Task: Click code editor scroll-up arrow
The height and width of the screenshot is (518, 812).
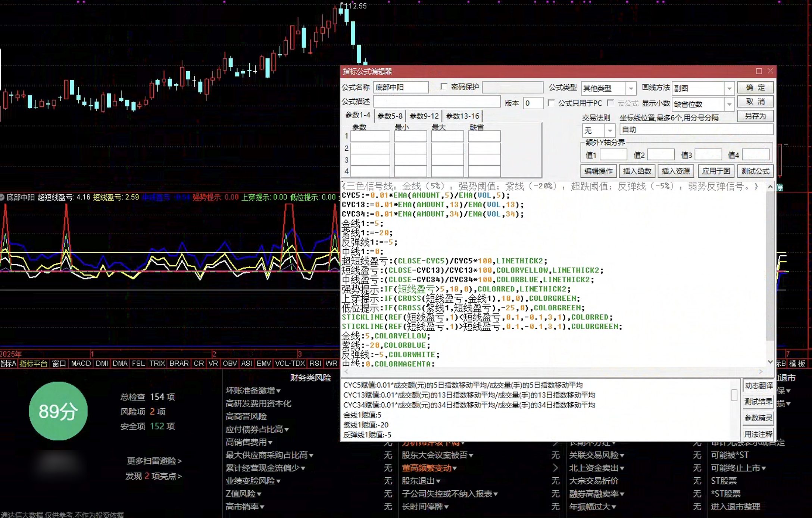Action: pyautogui.click(x=770, y=186)
